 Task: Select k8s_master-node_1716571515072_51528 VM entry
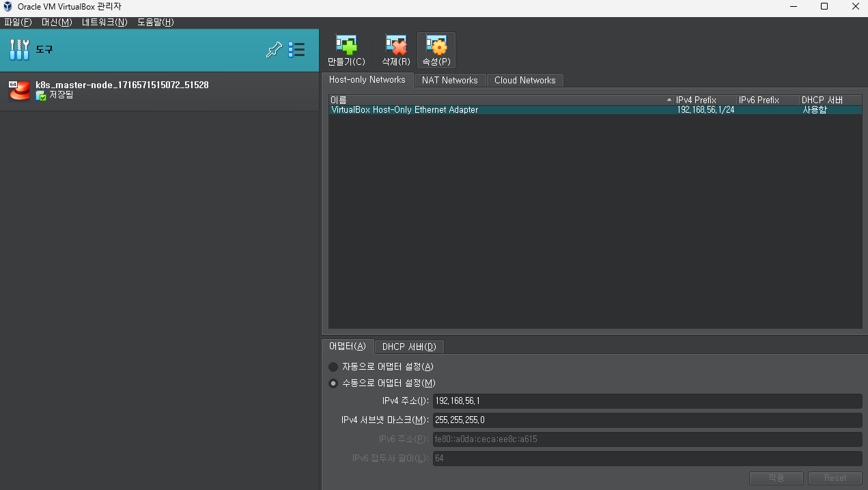pyautogui.click(x=160, y=91)
